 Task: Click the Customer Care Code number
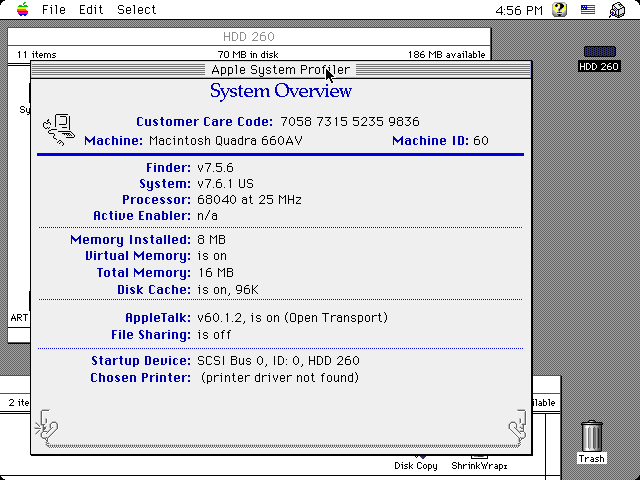pos(350,122)
